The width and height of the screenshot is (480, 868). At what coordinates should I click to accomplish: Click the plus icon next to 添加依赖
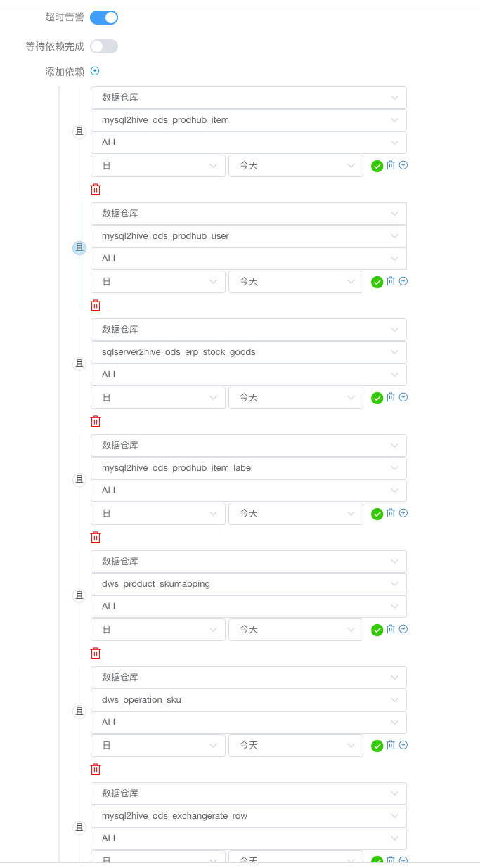[x=95, y=71]
